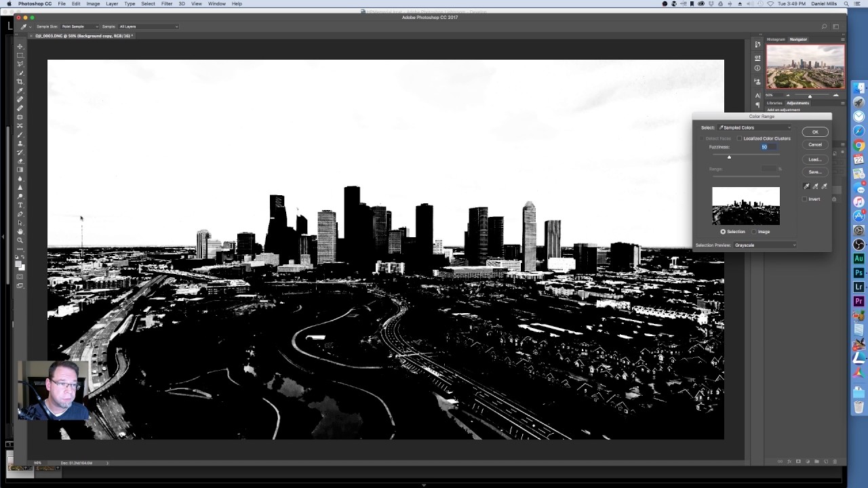Toggle Quick Mask mode in toolbox
The width and height of the screenshot is (868, 488).
coord(20,277)
